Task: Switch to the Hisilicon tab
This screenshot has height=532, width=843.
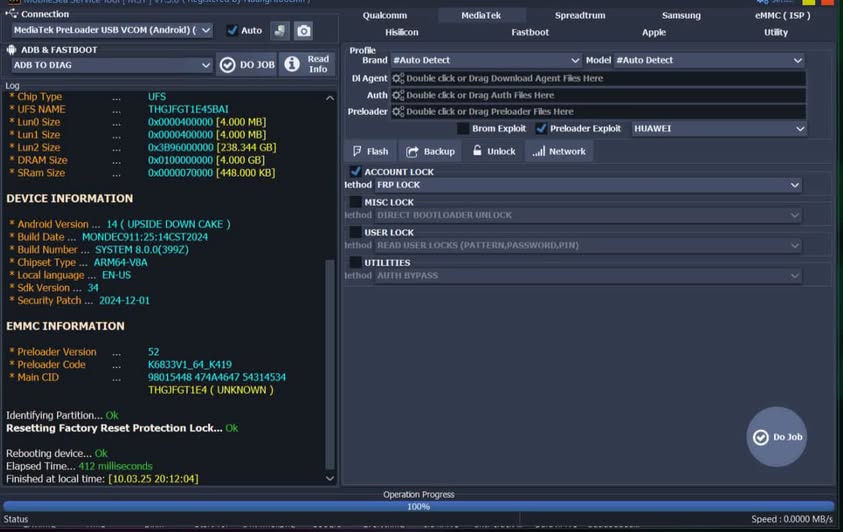Action: click(402, 32)
